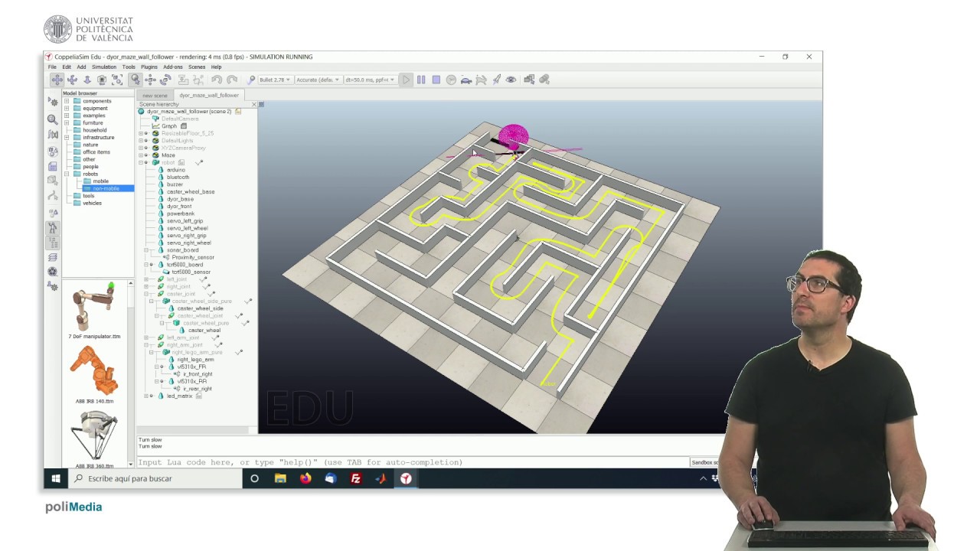Click the Windows Start button

56,478
